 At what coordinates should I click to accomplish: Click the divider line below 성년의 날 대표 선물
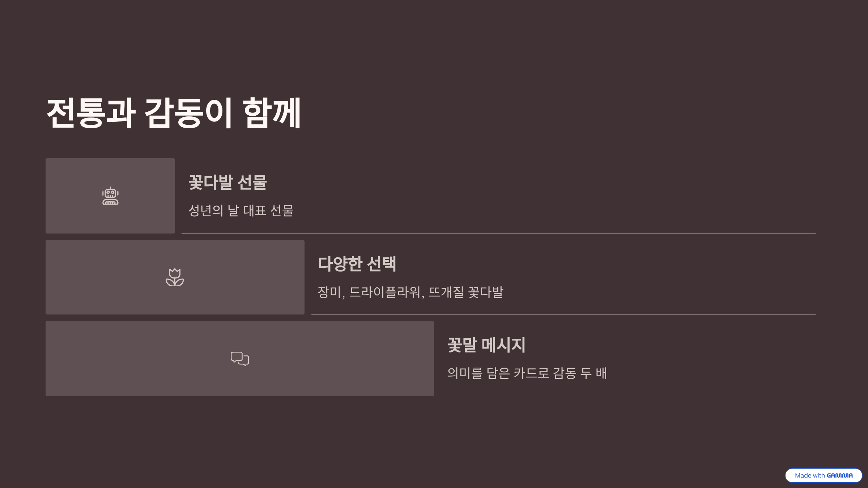(499, 234)
